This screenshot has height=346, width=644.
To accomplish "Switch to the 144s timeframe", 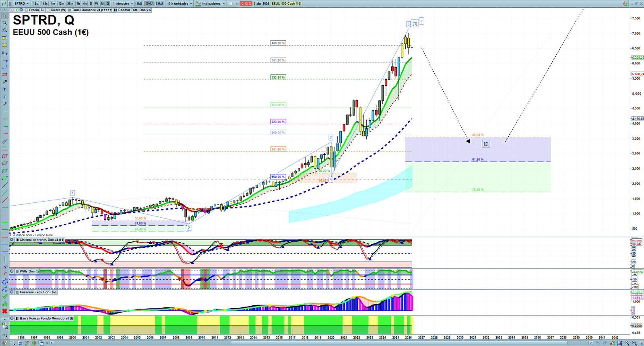I will (x=44, y=4).
